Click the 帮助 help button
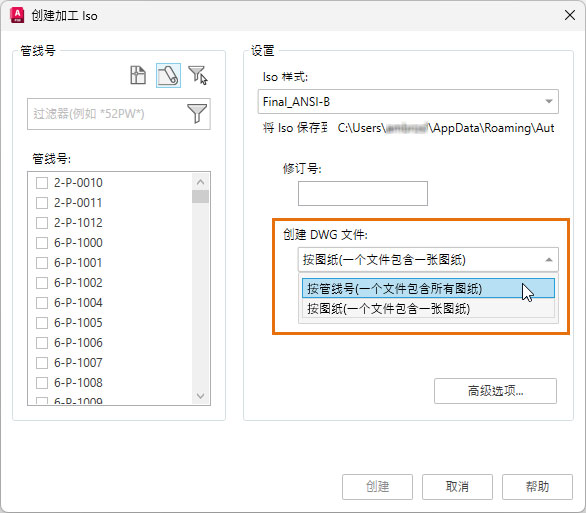This screenshot has width=586, height=513. [537, 487]
